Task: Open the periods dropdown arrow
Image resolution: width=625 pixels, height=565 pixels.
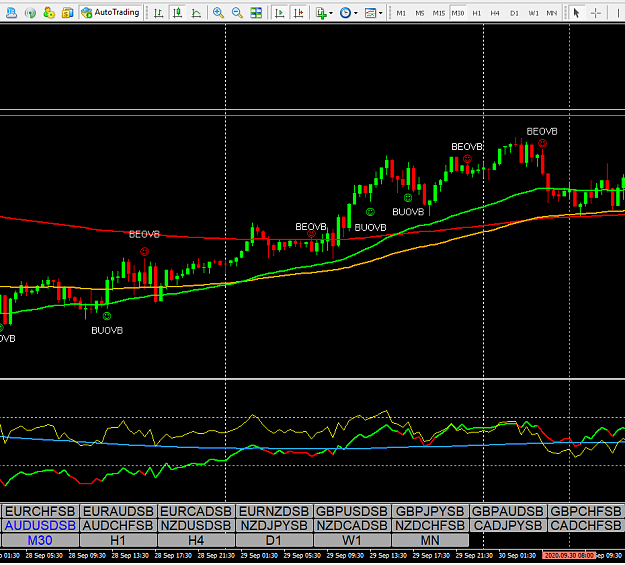Action: [x=356, y=14]
